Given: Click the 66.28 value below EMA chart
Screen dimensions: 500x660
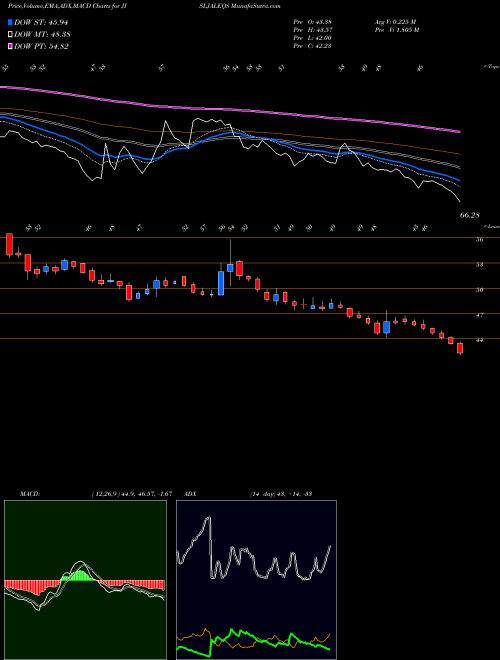Looking at the screenshot, I should click(x=469, y=215).
